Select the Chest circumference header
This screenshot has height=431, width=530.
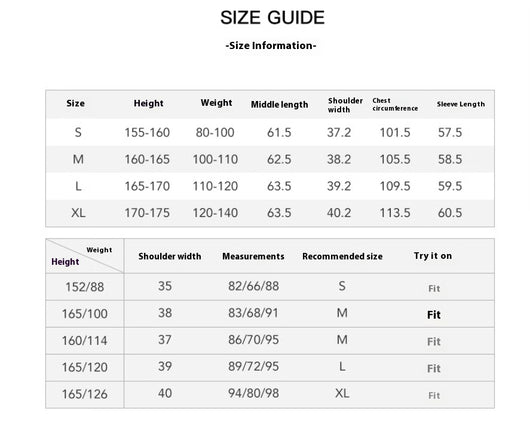point(395,104)
